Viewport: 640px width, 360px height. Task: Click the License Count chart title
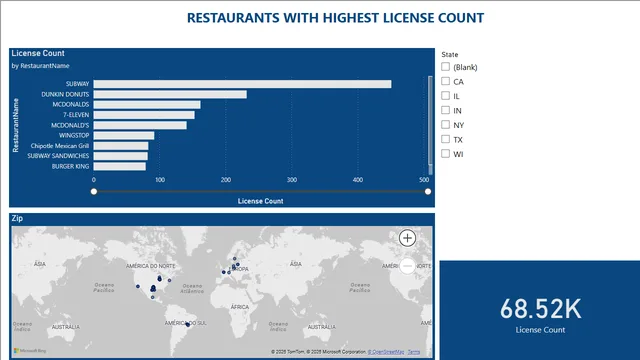[38, 53]
